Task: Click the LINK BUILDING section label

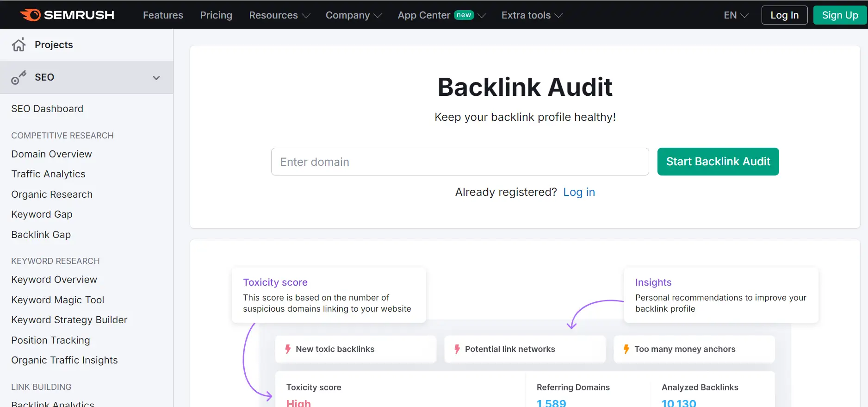Action: click(x=41, y=387)
